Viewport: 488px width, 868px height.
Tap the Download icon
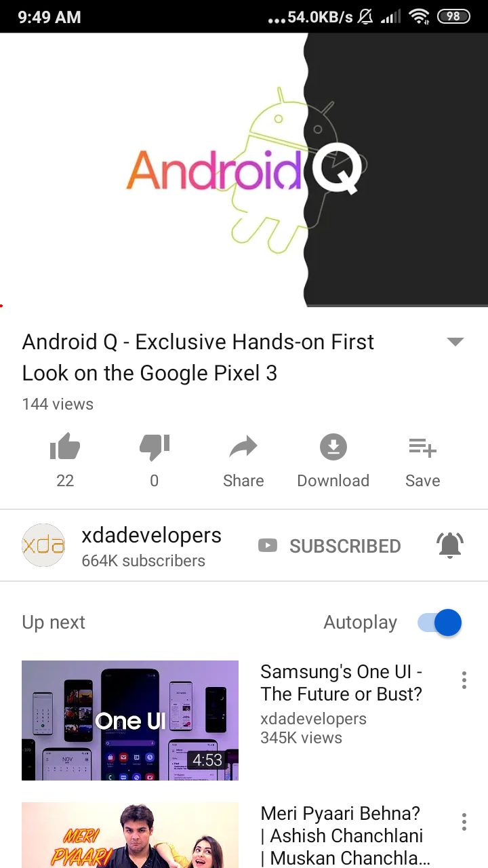333,447
